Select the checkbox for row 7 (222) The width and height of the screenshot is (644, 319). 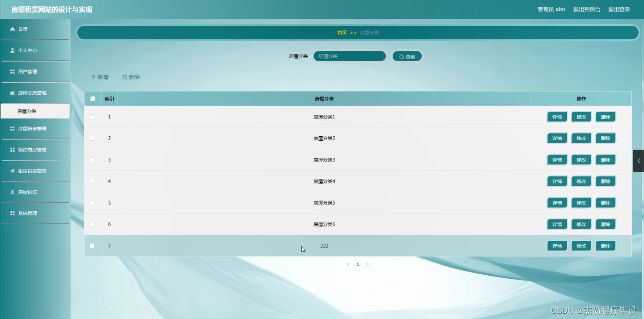(92, 246)
